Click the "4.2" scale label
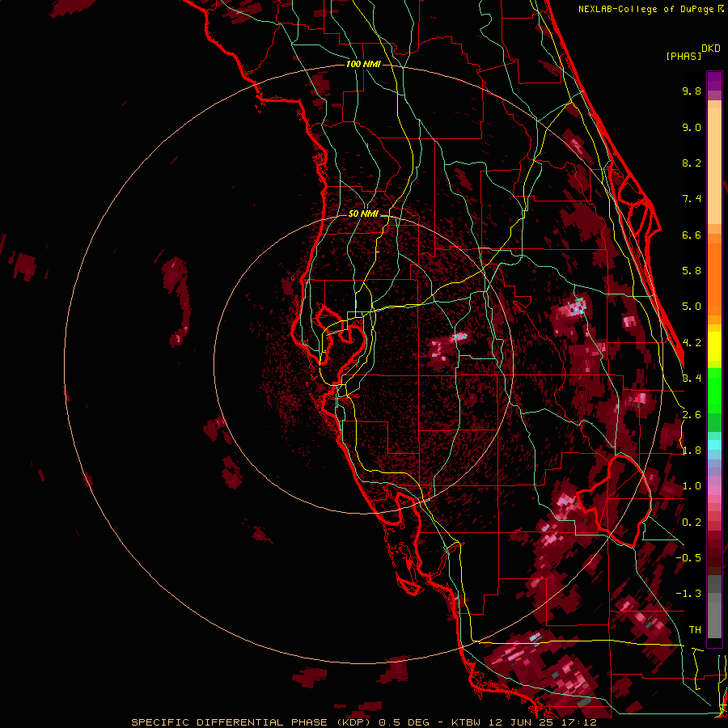The height and width of the screenshot is (728, 728). (692, 343)
